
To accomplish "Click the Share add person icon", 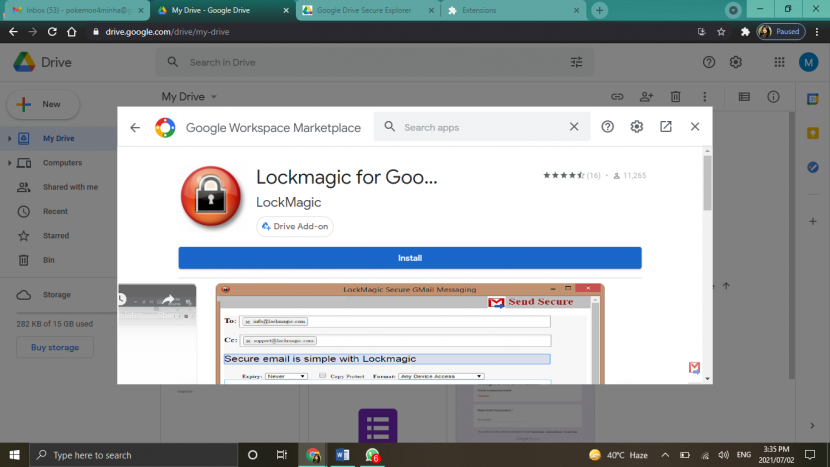I will [646, 97].
